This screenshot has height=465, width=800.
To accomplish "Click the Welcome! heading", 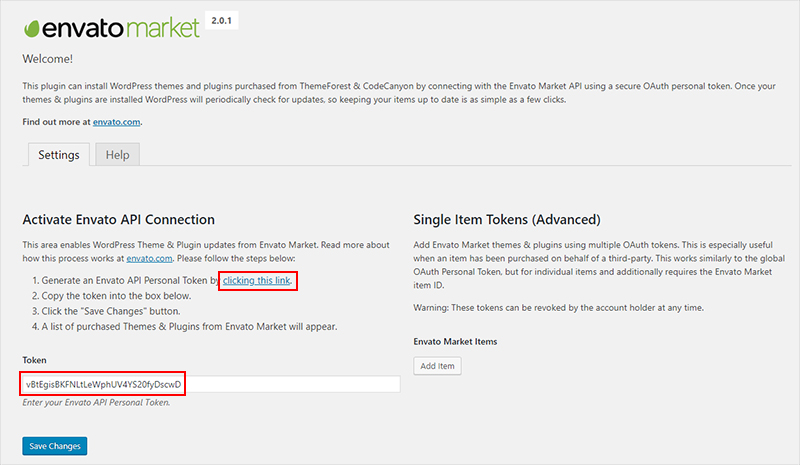I will 47,59.
